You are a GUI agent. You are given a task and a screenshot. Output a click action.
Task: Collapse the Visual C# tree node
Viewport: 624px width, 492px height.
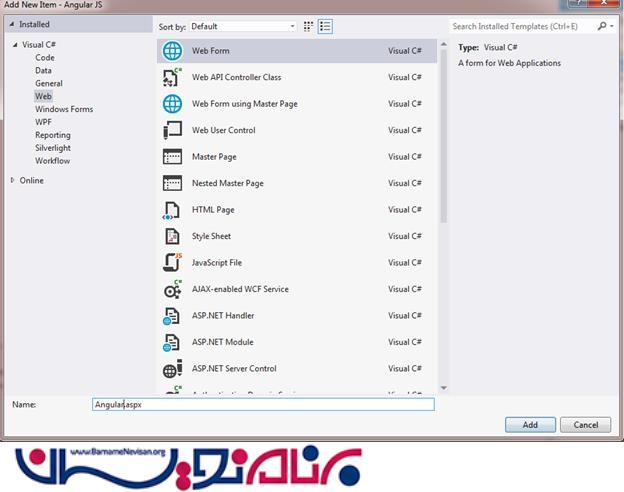(15, 45)
